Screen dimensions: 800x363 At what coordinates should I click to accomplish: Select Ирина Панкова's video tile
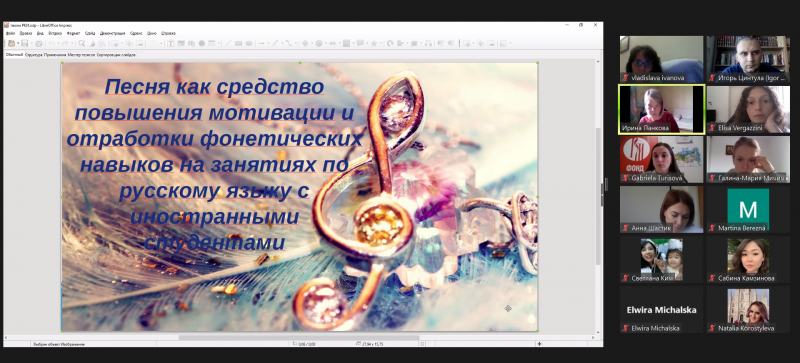[x=662, y=109]
